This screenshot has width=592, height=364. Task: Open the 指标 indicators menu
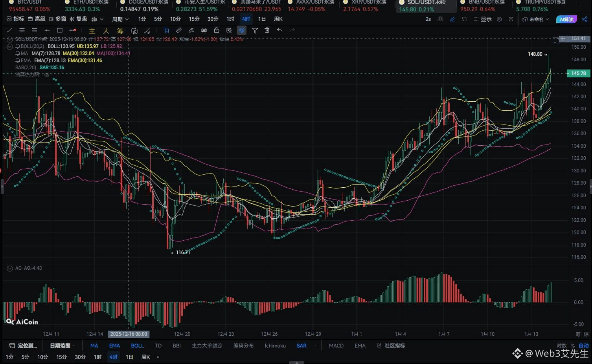pyautogui.click(x=15, y=19)
